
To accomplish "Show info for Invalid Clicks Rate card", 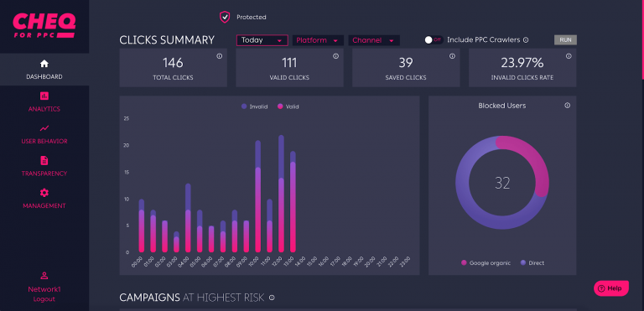I will coord(569,56).
